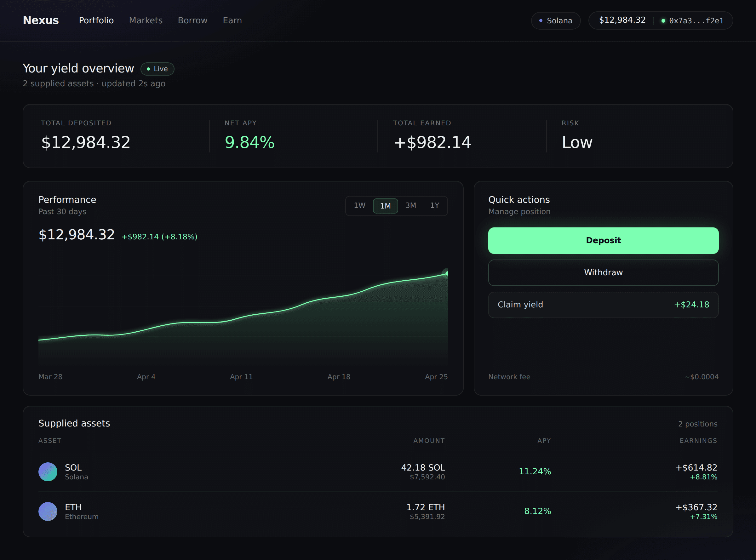
Task: Click the Apr 25 axis label
Action: coord(436,377)
